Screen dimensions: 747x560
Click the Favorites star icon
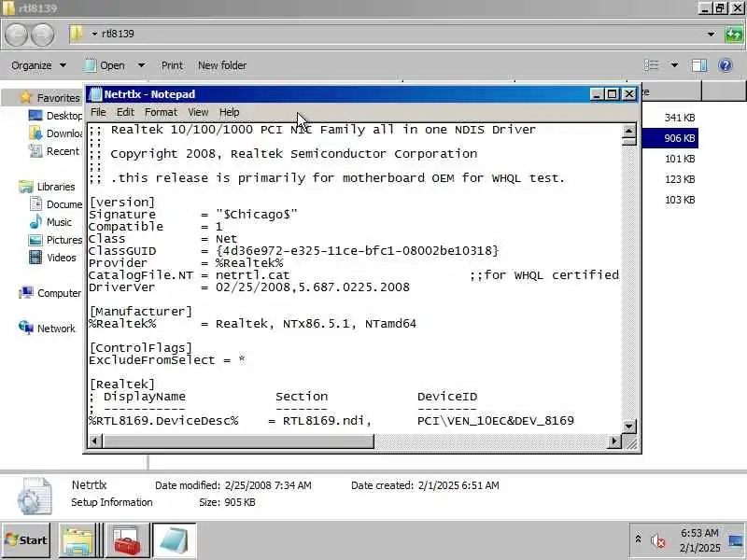26,98
